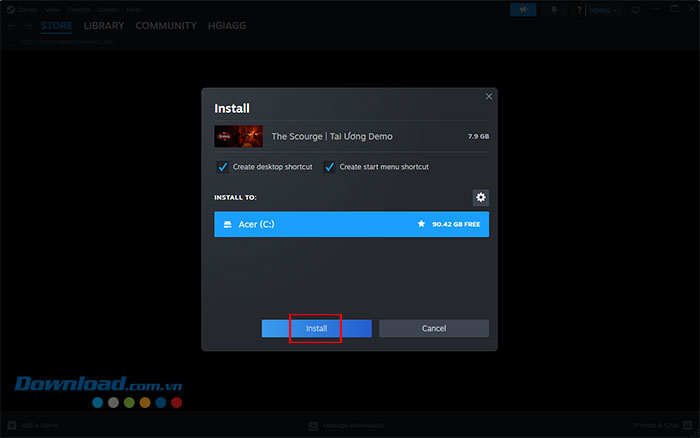Open the View menu
The width and height of the screenshot is (700, 438).
(x=50, y=9)
